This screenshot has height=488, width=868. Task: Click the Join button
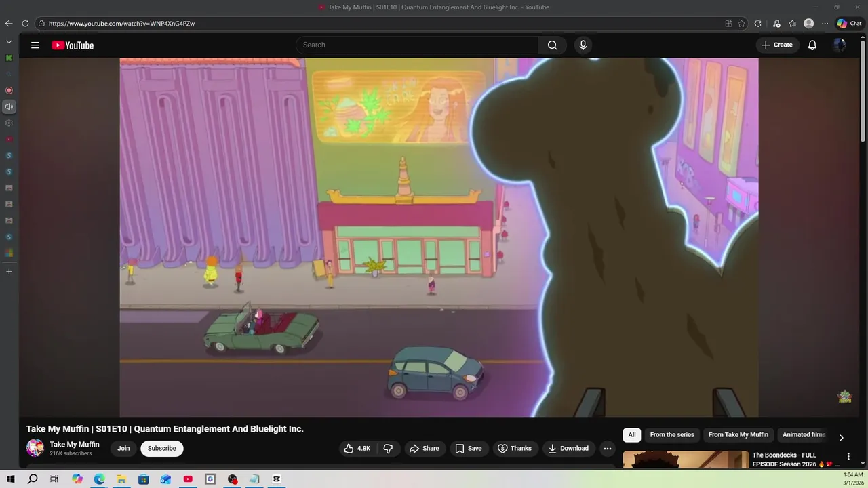click(123, 449)
